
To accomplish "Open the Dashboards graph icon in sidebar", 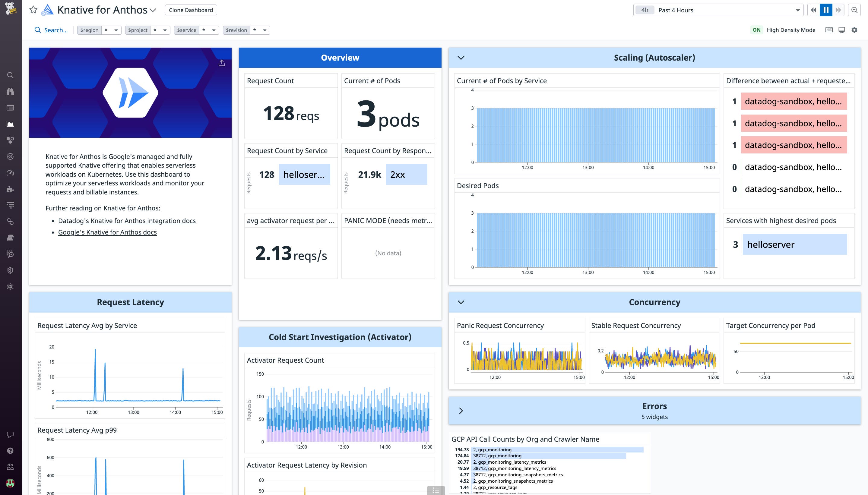I will [10, 124].
